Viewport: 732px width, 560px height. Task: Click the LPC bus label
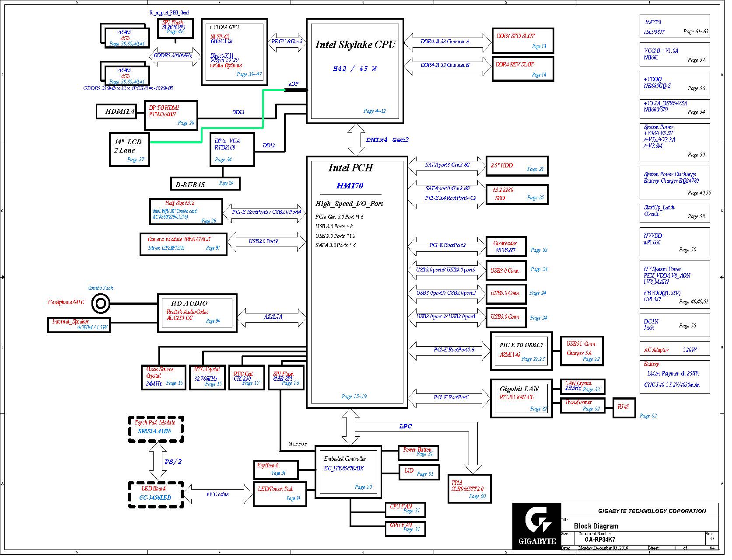[406, 426]
